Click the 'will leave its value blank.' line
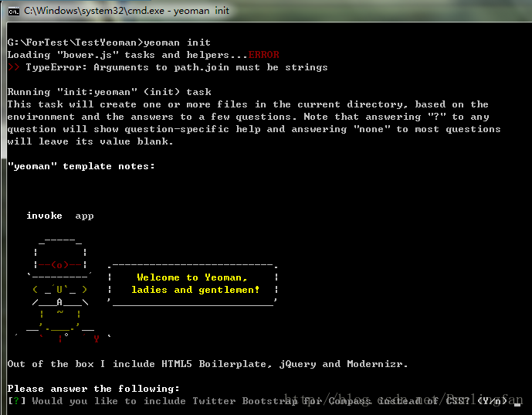 click(90, 141)
